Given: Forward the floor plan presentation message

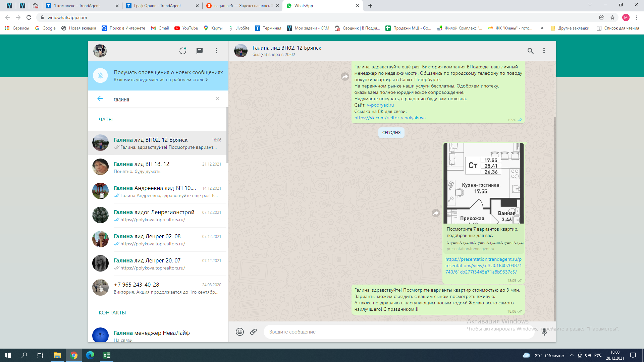Looking at the screenshot, I should (x=436, y=213).
